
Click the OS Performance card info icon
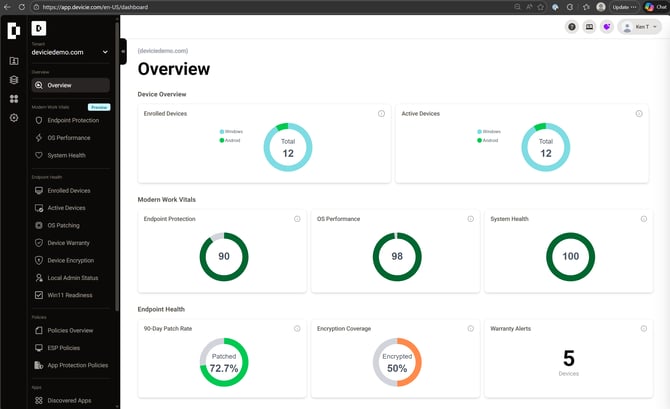click(x=470, y=219)
